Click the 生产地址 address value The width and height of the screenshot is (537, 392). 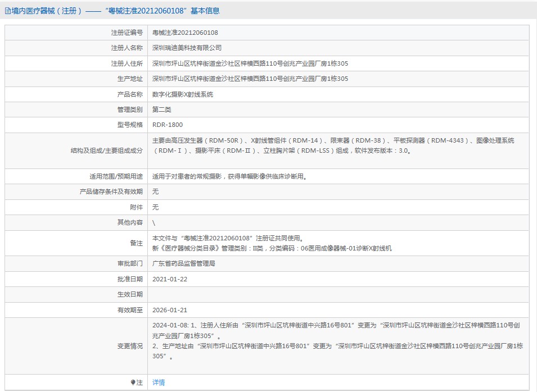click(250, 79)
